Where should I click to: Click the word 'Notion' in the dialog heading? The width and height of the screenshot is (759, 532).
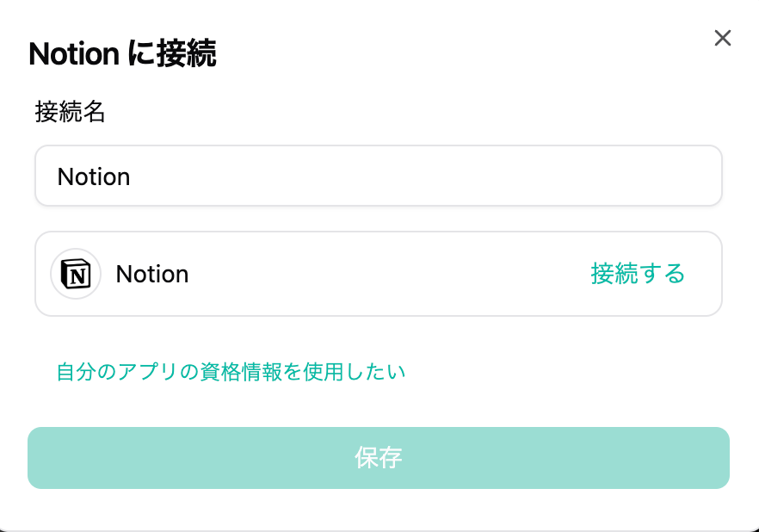[73, 54]
